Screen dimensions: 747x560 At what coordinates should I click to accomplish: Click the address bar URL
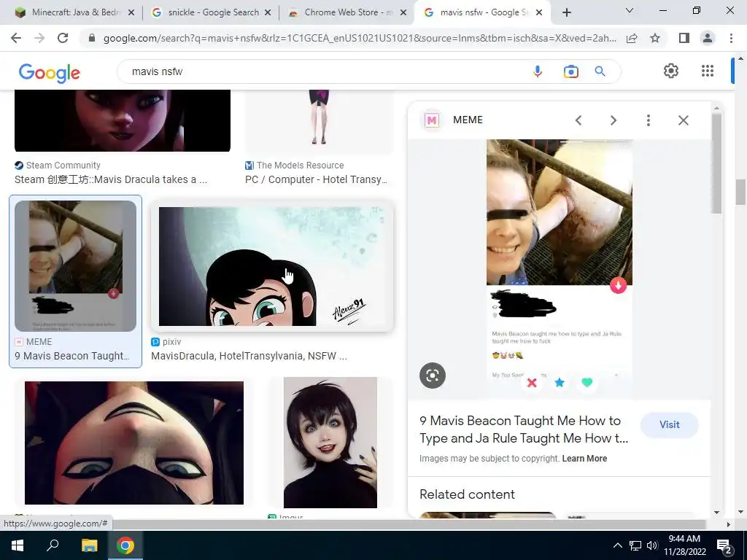(x=360, y=38)
